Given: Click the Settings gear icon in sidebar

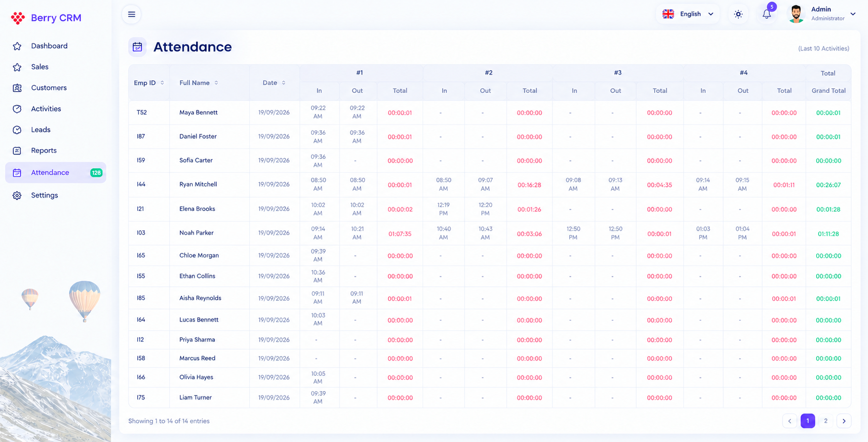Looking at the screenshot, I should (x=17, y=196).
